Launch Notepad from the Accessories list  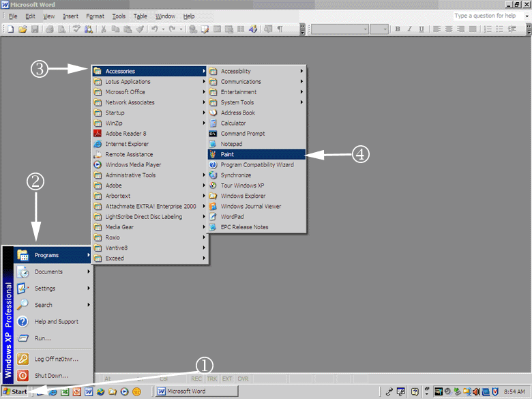coord(231,144)
